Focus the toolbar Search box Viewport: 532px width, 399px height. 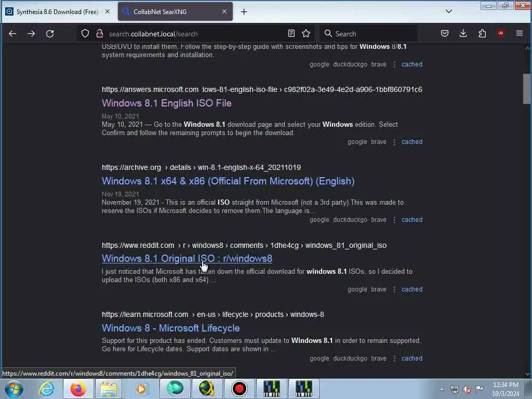[x=368, y=34]
